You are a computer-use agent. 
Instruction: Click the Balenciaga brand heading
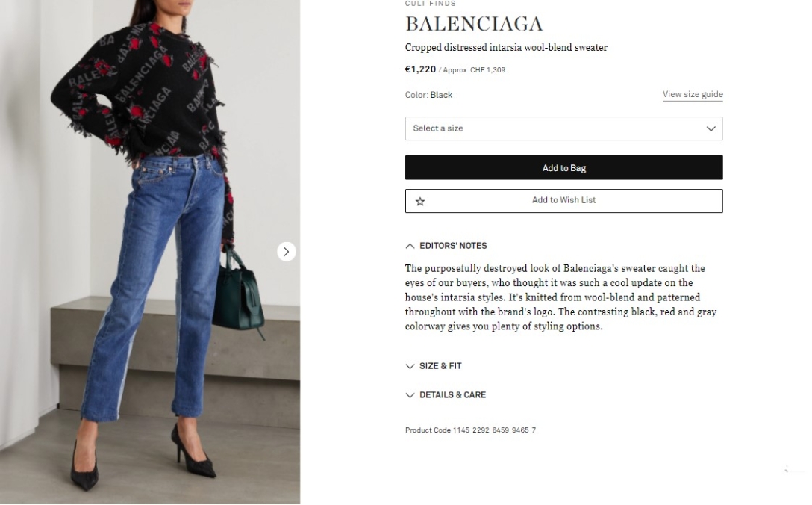pos(474,24)
